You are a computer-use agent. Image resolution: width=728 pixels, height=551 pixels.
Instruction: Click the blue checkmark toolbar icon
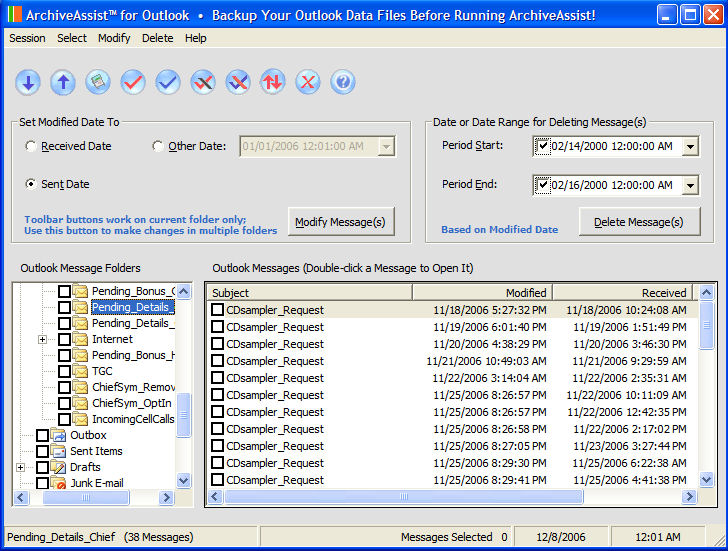click(x=168, y=83)
